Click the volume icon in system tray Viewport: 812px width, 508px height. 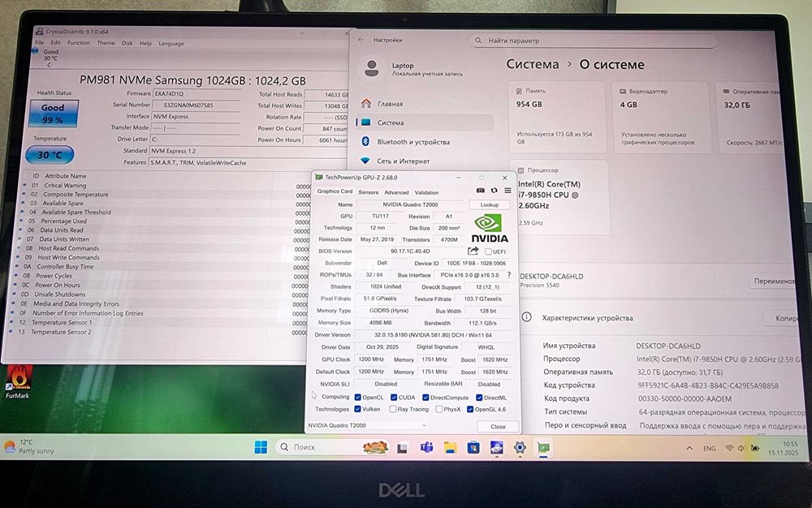click(741, 448)
